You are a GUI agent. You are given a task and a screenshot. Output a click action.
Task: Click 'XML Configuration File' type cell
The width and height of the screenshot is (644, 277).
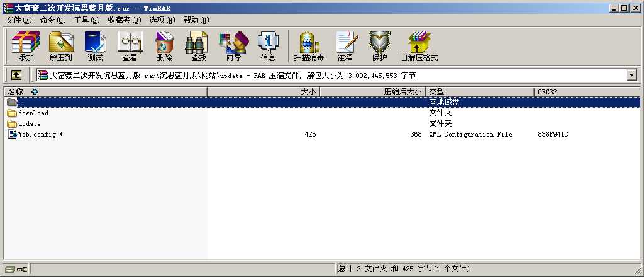pos(470,134)
